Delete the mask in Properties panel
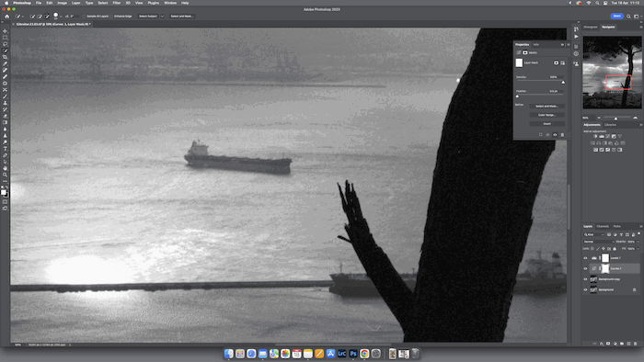This screenshot has width=644, height=362. pyautogui.click(x=562, y=134)
